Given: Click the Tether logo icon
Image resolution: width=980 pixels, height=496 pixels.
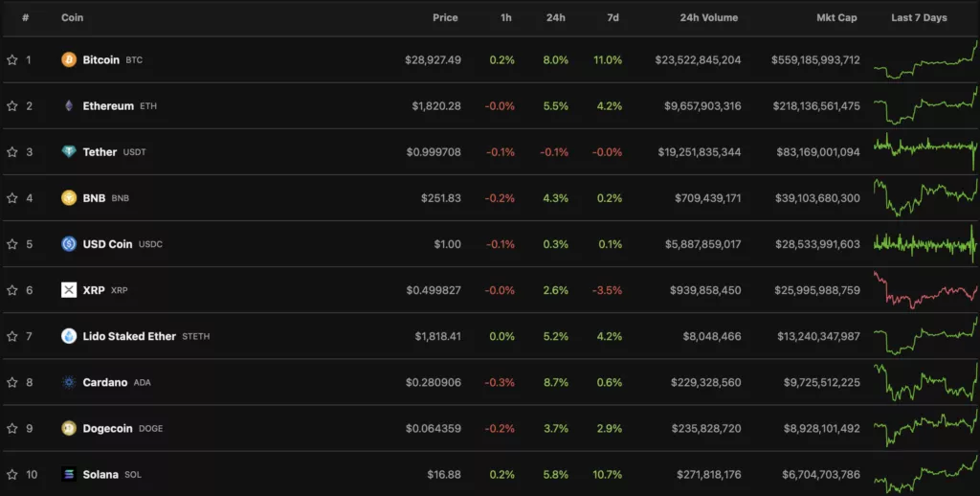Looking at the screenshot, I should (69, 152).
